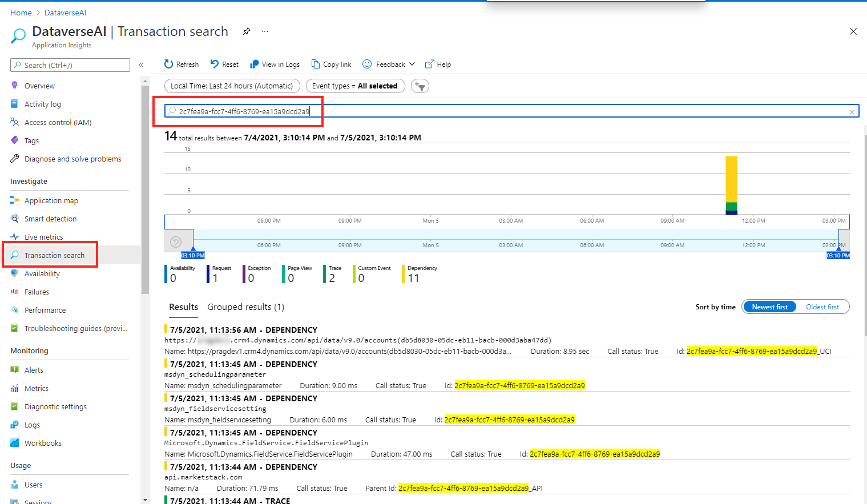Screen dimensions: 867x504
Task: Pin the Transaction search blade
Action: [x=247, y=31]
